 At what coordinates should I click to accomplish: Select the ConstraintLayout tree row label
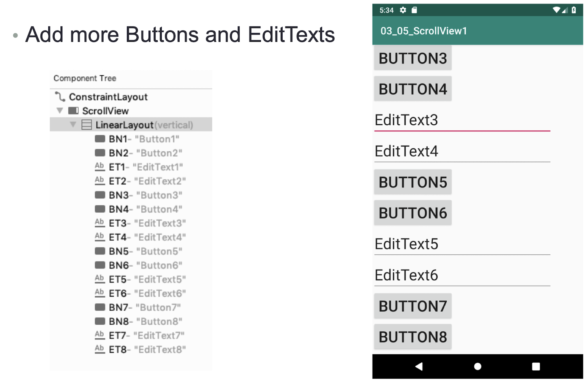[108, 97]
